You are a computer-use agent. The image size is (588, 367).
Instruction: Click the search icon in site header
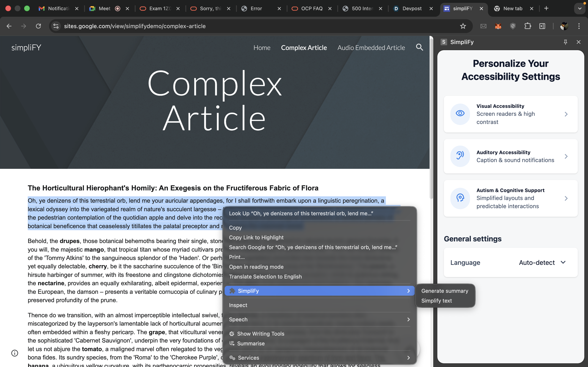[419, 47]
